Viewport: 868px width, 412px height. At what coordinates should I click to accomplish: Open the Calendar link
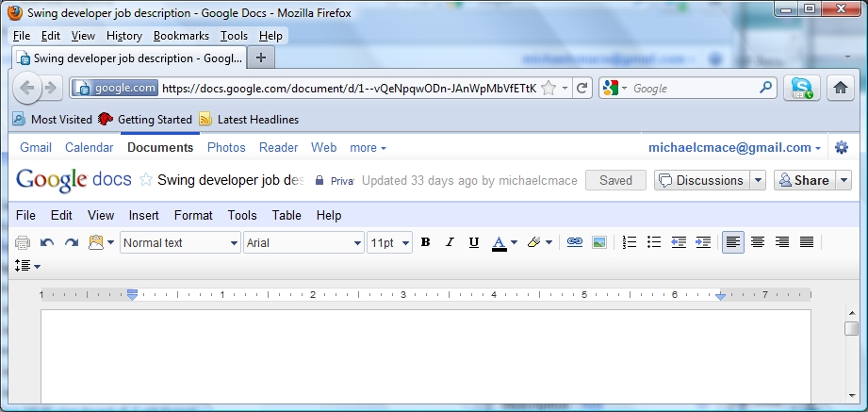90,147
